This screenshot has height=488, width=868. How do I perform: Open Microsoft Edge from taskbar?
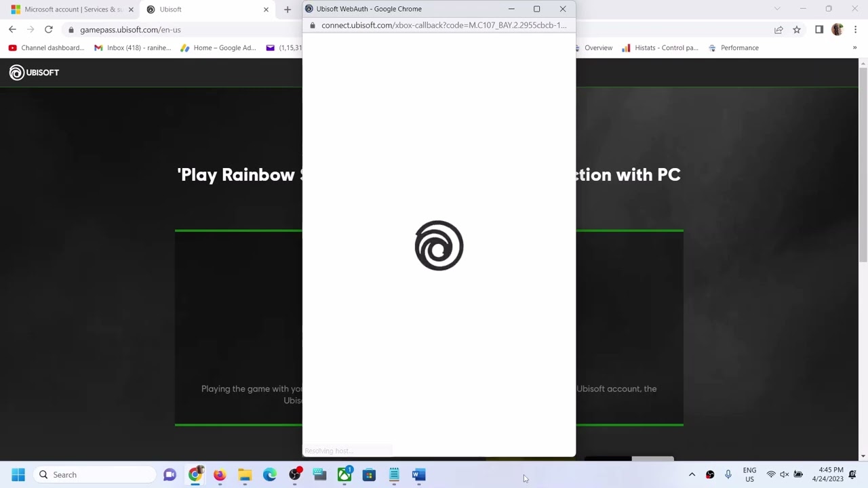(x=270, y=475)
